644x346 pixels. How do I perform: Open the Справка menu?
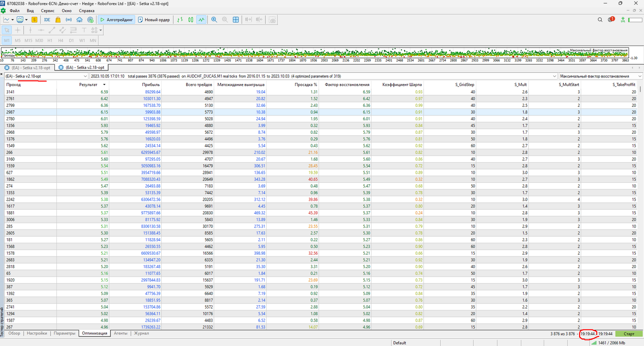[86, 10]
